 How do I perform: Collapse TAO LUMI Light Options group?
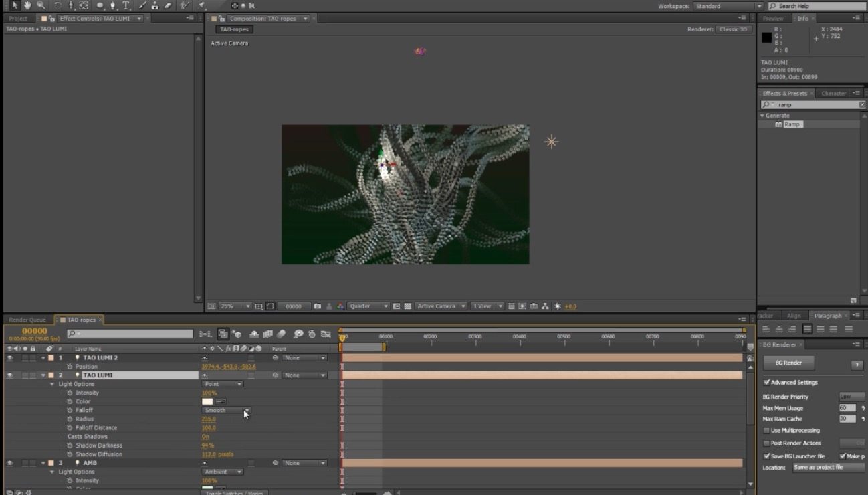(x=52, y=384)
